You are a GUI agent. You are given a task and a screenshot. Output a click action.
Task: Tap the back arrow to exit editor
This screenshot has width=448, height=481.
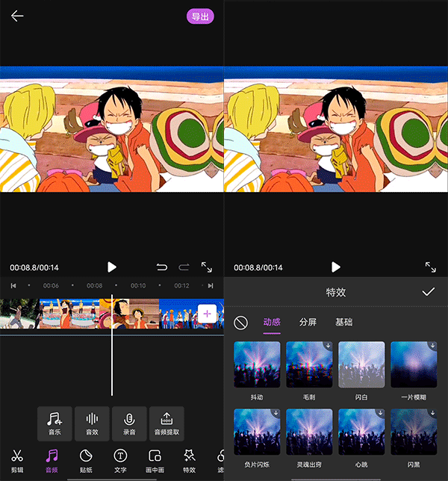pyautogui.click(x=17, y=16)
